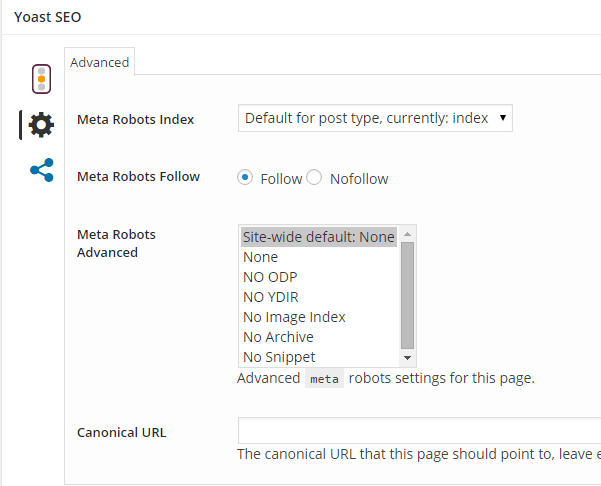Switch to the Advanced tab
Viewport: 601px width, 486px height.
tap(99, 62)
